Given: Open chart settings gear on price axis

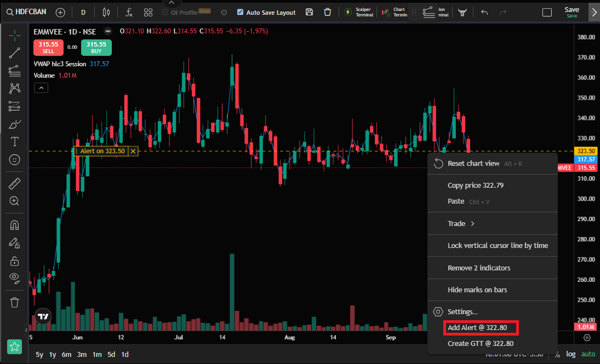Looking at the screenshot, I should pyautogui.click(x=587, y=338).
